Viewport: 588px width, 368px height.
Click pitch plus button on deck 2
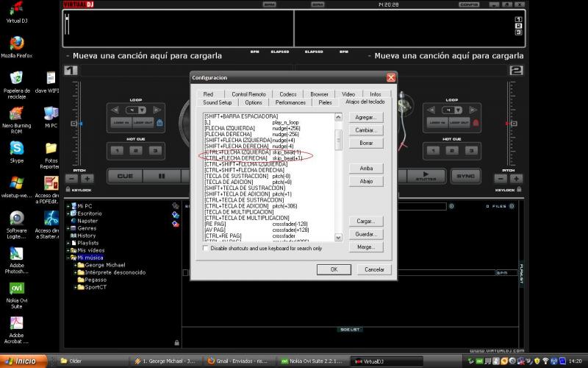pos(516,179)
